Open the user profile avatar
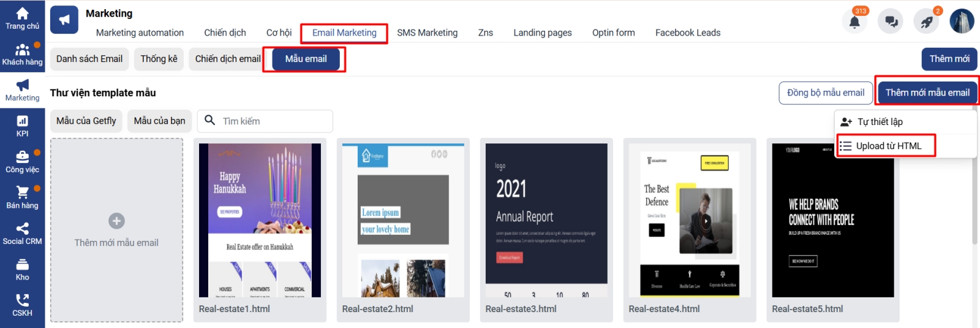This screenshot has width=980, height=328. tap(962, 21)
